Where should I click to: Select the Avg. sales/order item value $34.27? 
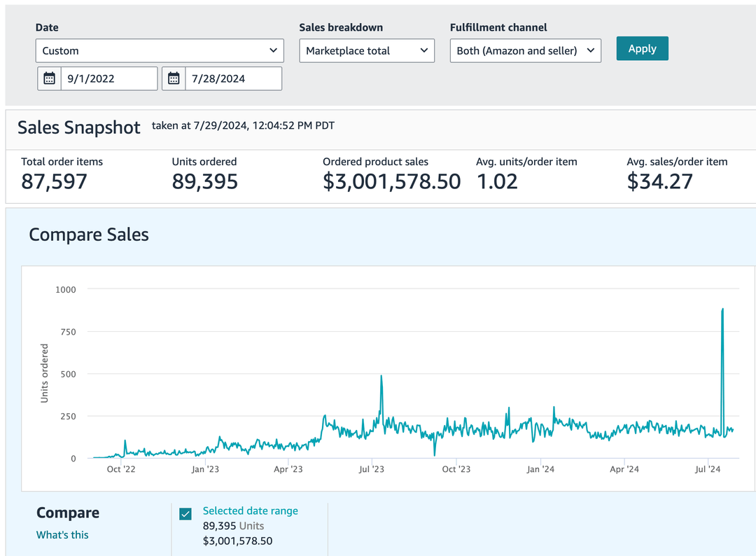click(659, 182)
